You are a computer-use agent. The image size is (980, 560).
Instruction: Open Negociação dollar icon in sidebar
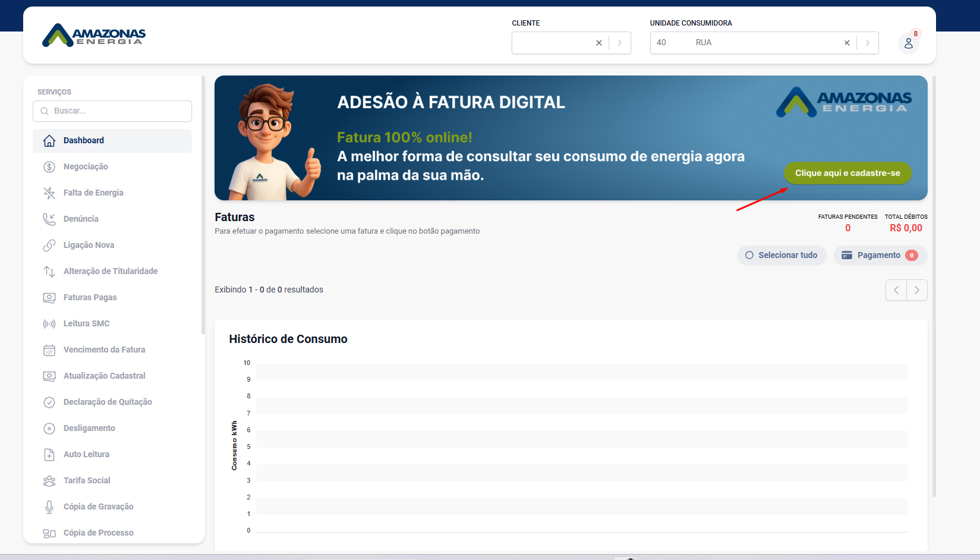pyautogui.click(x=49, y=167)
